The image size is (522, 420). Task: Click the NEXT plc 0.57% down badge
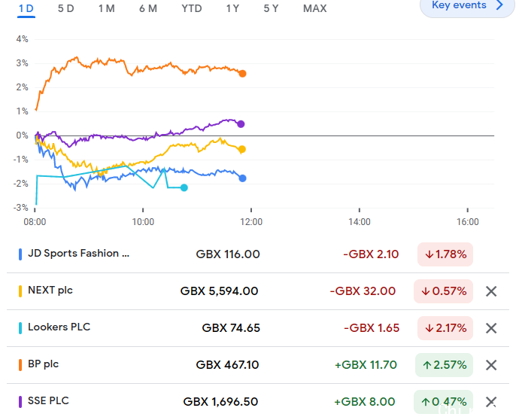(444, 291)
